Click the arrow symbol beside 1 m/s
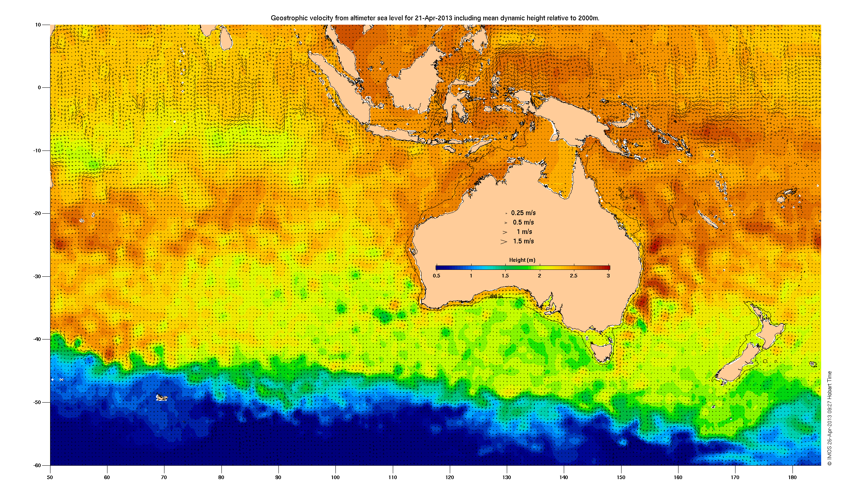 [505, 232]
